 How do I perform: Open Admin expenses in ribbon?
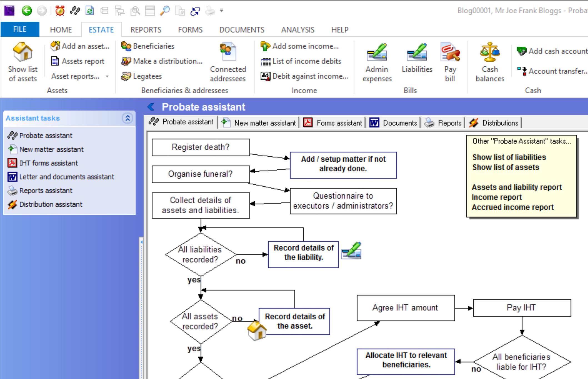tap(377, 52)
